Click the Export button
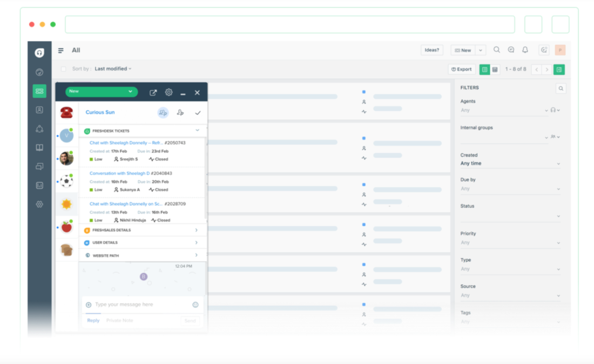 [x=461, y=69]
